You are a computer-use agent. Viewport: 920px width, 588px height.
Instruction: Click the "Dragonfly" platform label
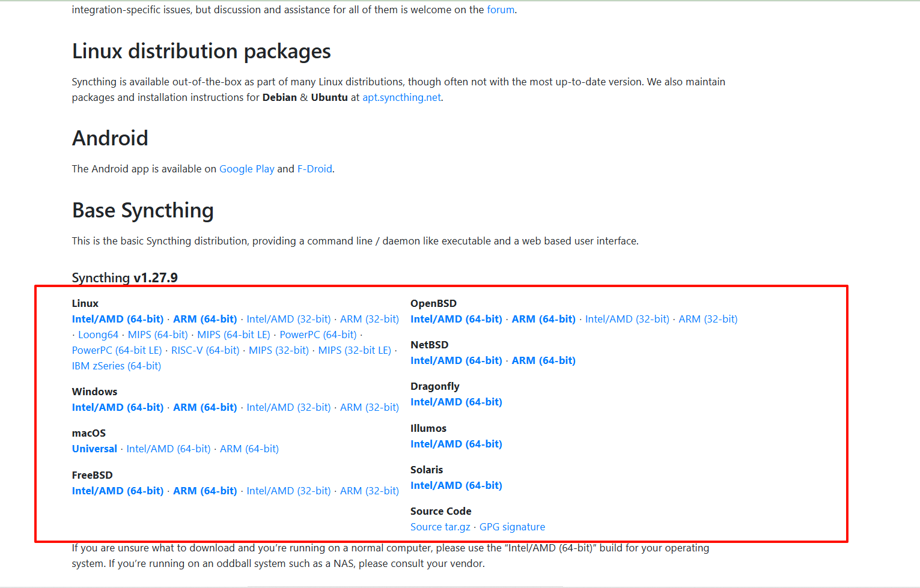click(x=435, y=386)
